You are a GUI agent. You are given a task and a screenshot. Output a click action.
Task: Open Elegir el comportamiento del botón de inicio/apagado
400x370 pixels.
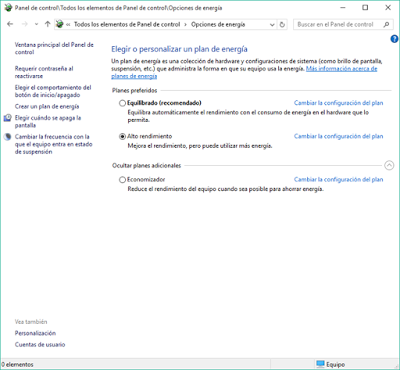(x=53, y=91)
